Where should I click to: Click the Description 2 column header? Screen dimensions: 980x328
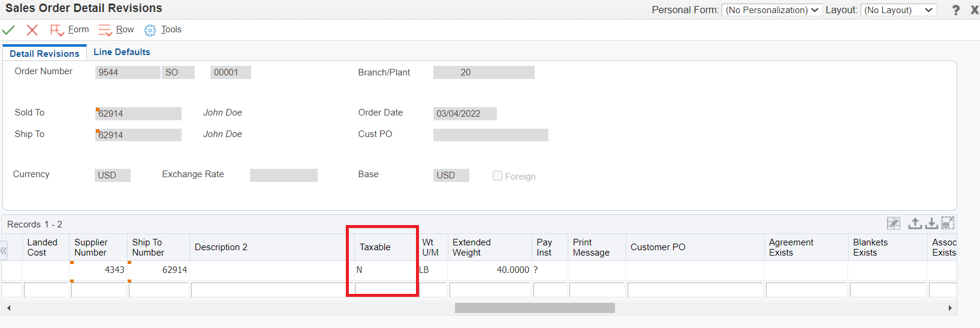(x=272, y=247)
